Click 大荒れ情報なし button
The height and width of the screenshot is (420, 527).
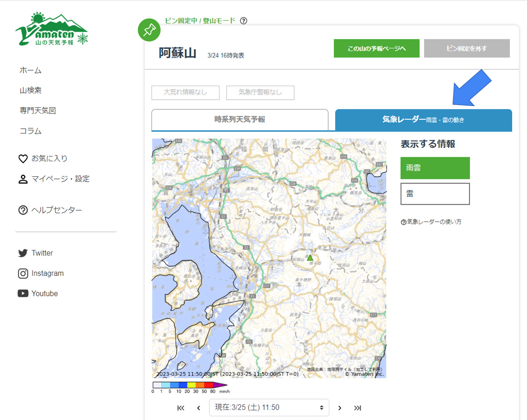pyautogui.click(x=185, y=93)
